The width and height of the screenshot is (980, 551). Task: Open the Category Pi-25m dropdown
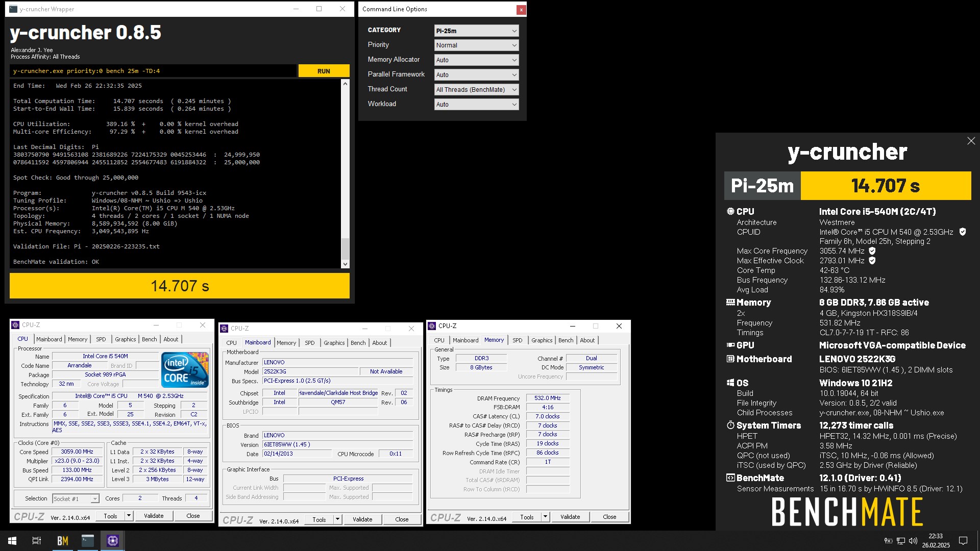tap(476, 31)
